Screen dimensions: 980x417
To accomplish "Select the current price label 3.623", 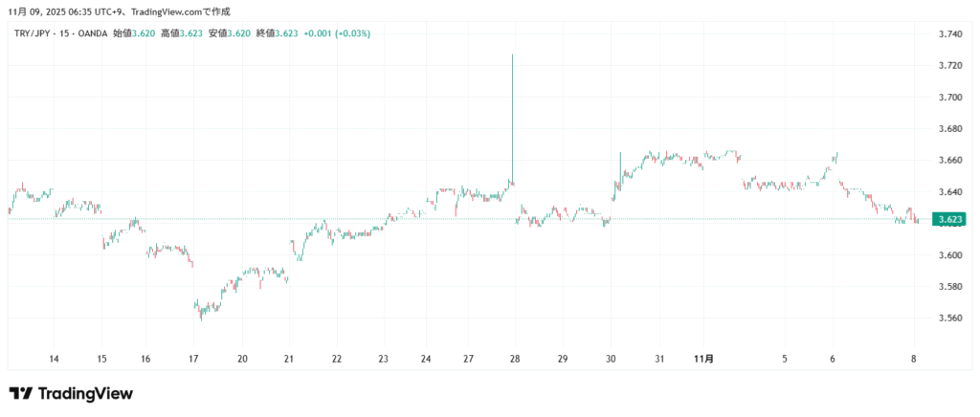I will [950, 220].
